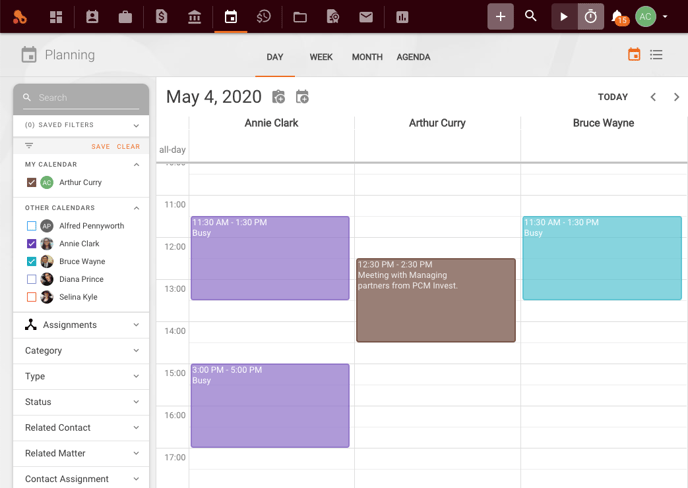Check Selina Kyle calendar checkbox
Viewport: 688px width, 488px height.
tap(32, 297)
